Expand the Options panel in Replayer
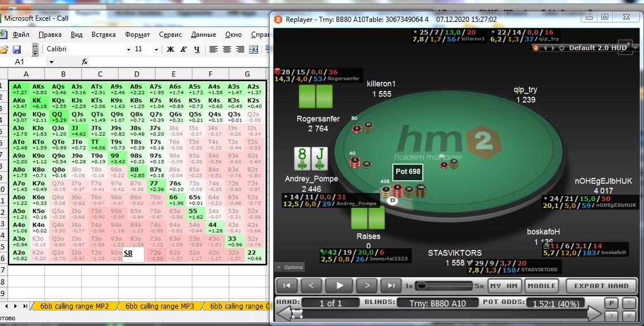Image resolution: width=644 pixels, height=326 pixels. [290, 267]
